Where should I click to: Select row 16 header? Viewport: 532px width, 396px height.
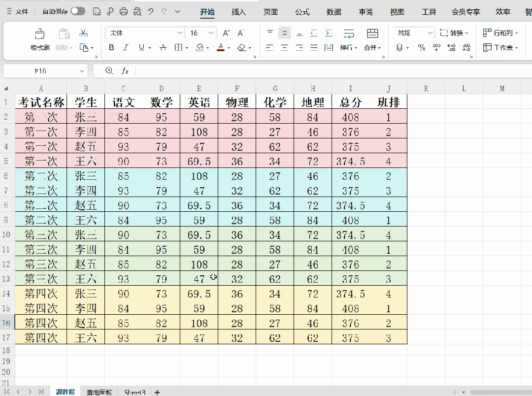(6, 323)
